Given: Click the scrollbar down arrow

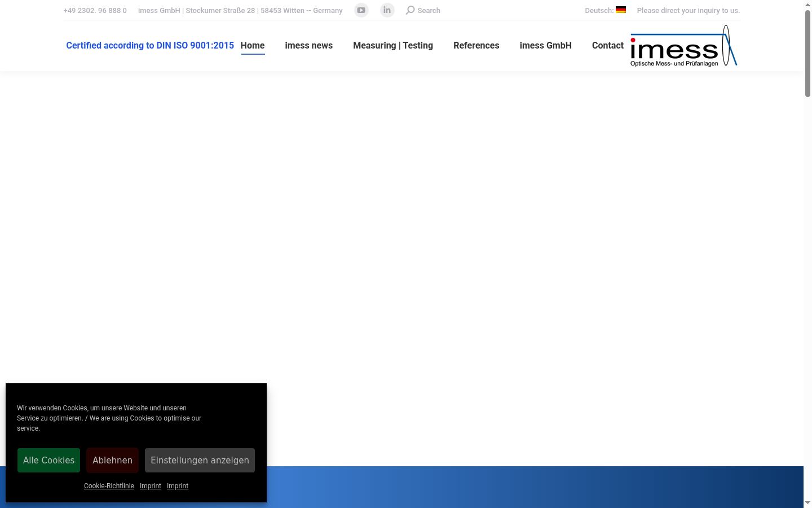Looking at the screenshot, I should (807, 503).
